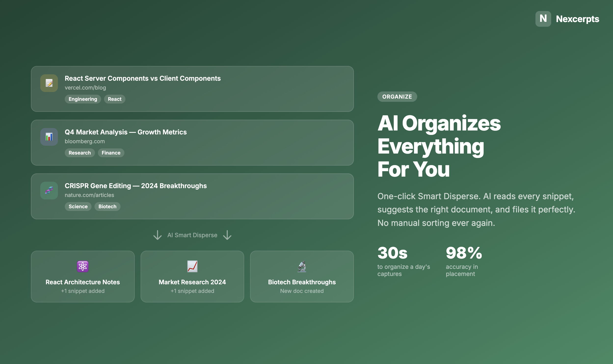Click the Research tag
613x364 pixels.
pyautogui.click(x=80, y=153)
